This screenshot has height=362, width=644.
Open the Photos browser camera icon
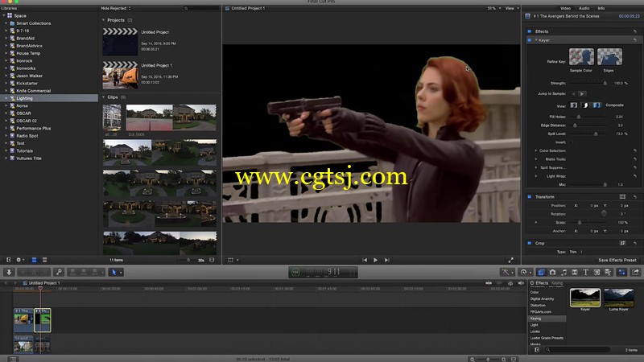coord(552,272)
